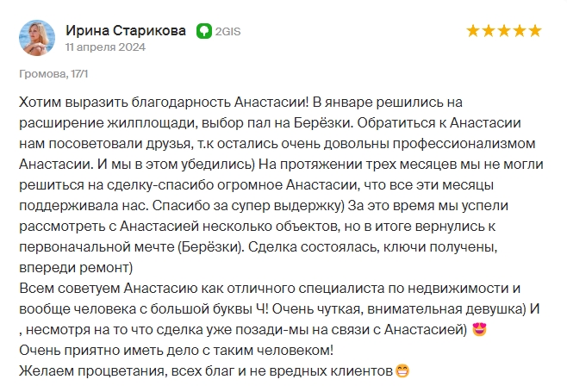Click the green 2GIS logo icon
The height and width of the screenshot is (392, 567).
[x=204, y=31]
